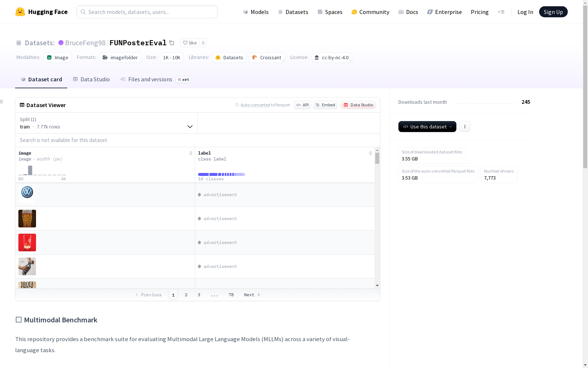Click the like heart button
Viewport: 588px width, 368px height.
click(x=190, y=43)
